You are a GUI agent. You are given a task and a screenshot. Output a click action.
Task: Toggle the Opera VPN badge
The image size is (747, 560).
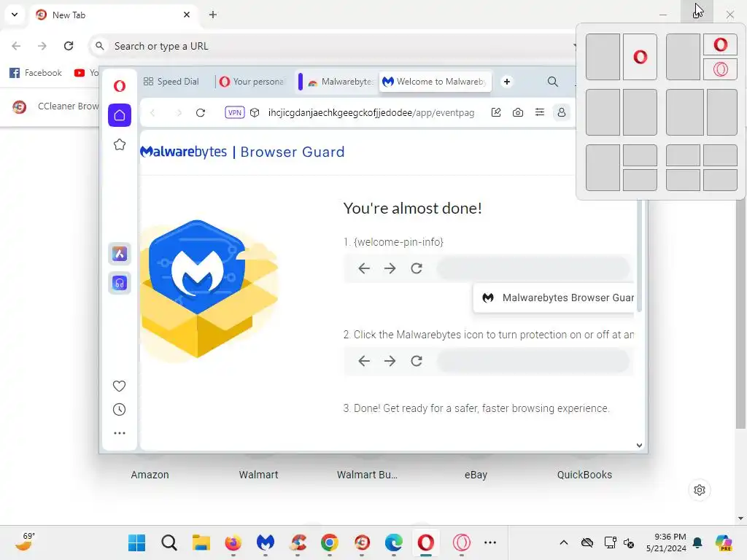tap(234, 113)
